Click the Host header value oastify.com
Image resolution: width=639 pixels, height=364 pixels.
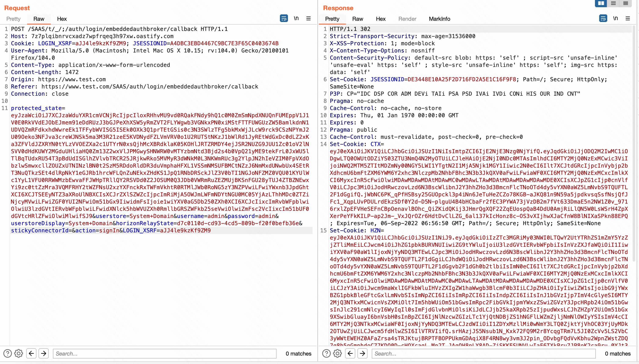[102, 36]
